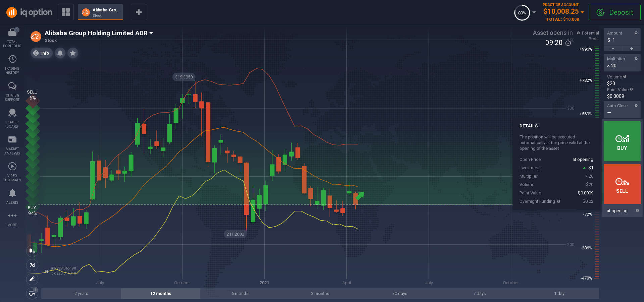644x302 pixels.
Task: Click the green BUY button
Action: coord(622,141)
